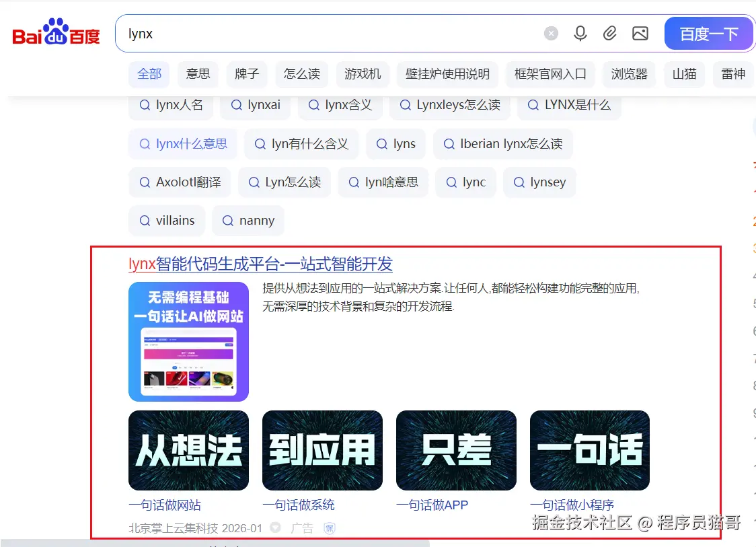Search related term Lyn怎么读
Viewport: 756px width, 547px height.
point(285,182)
